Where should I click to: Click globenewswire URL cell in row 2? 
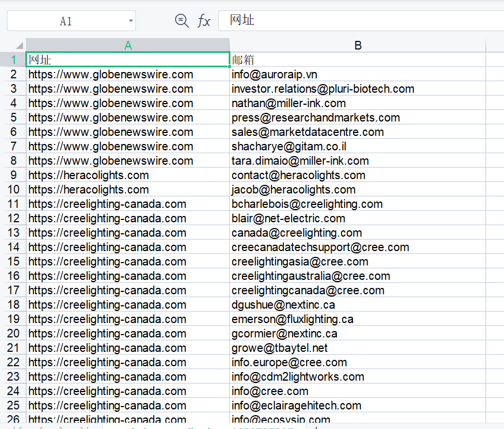[128, 74]
